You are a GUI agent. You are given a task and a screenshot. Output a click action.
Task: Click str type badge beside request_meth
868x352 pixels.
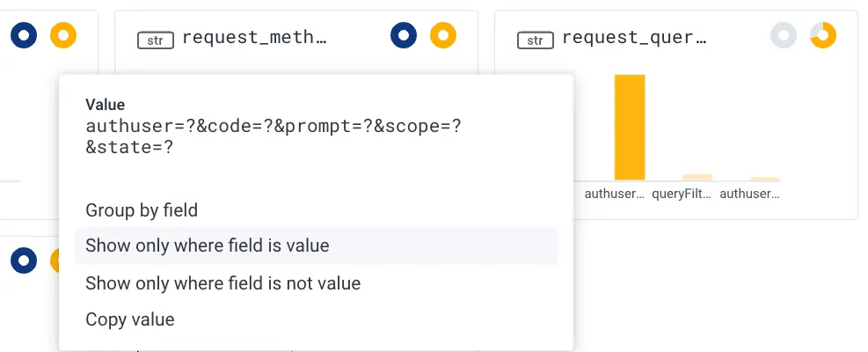pyautogui.click(x=153, y=39)
